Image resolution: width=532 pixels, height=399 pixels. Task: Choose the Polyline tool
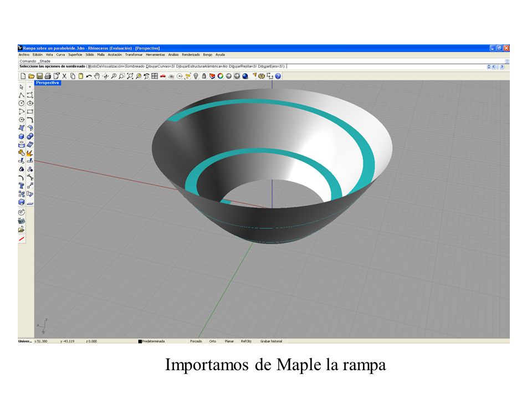coord(22,95)
